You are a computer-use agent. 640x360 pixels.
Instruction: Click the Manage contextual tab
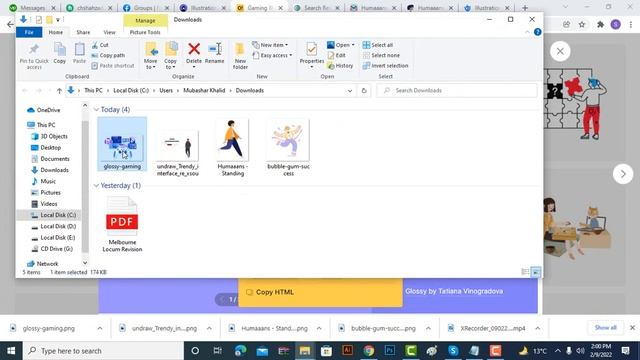pyautogui.click(x=145, y=20)
